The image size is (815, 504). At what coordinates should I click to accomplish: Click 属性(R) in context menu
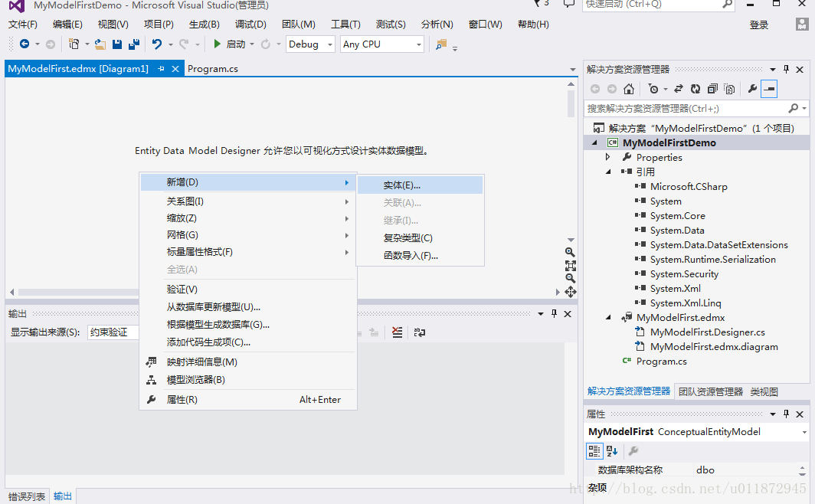pos(248,400)
